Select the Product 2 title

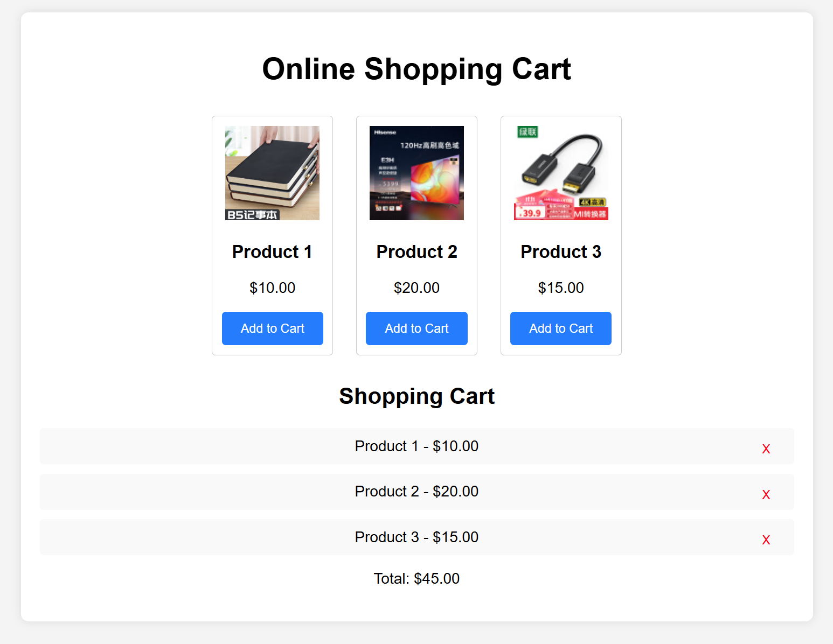coord(416,251)
